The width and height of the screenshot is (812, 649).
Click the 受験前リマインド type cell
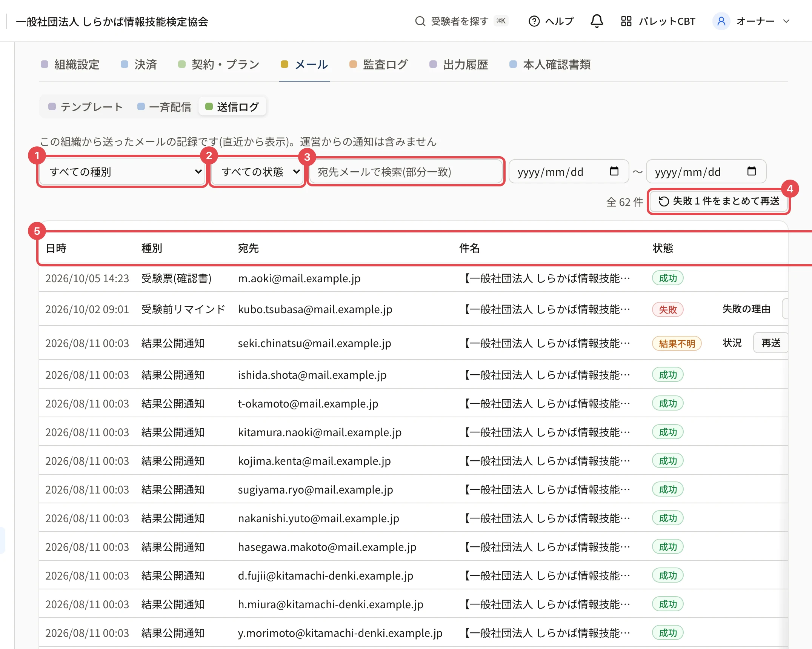[183, 309]
